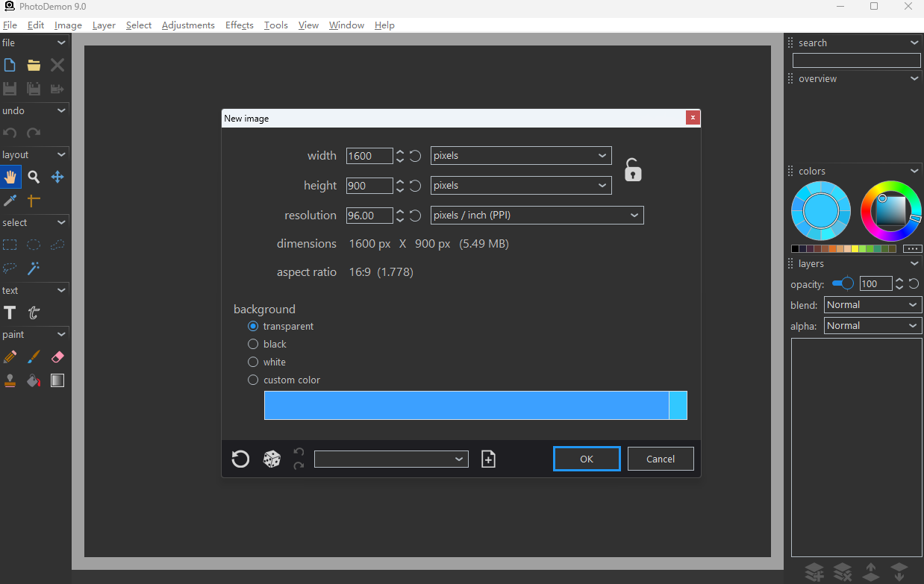The width and height of the screenshot is (924, 584).
Task: Click the custom background color swatch
Action: point(466,405)
